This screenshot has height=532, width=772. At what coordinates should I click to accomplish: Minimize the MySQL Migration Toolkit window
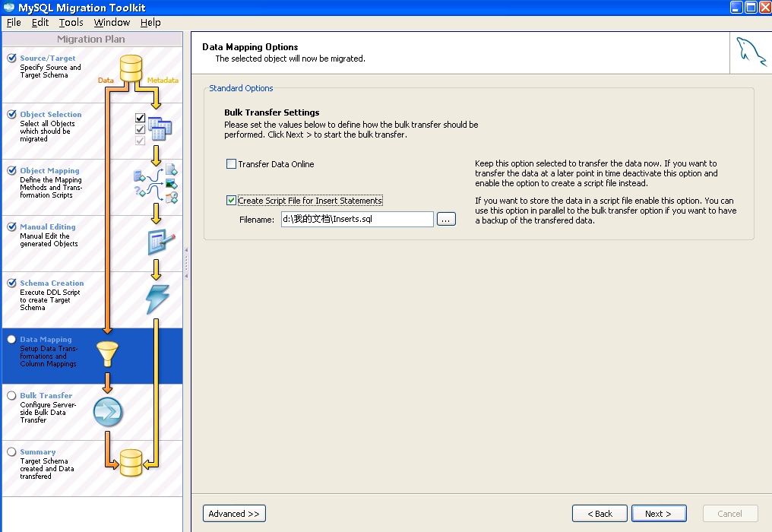coord(736,8)
